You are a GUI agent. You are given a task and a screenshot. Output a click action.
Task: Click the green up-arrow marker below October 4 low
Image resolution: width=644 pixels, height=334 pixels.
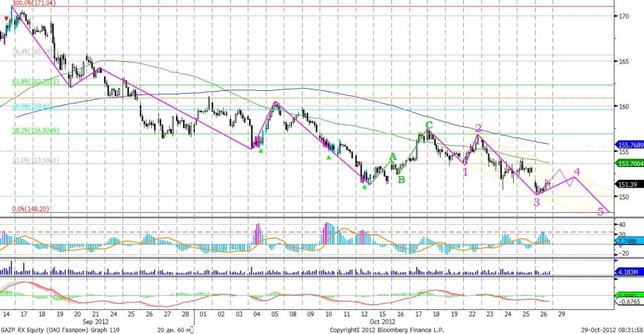(x=260, y=150)
